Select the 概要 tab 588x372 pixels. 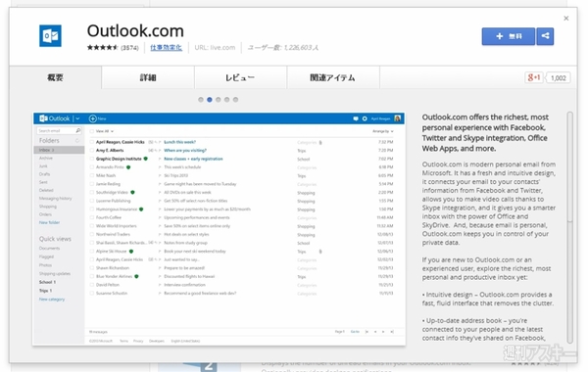point(56,77)
